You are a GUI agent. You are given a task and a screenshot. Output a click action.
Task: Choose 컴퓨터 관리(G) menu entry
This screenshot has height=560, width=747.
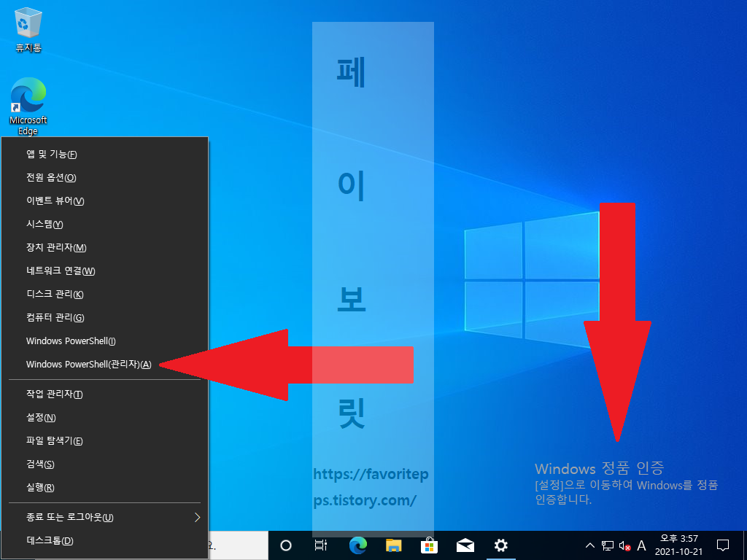tap(105, 318)
